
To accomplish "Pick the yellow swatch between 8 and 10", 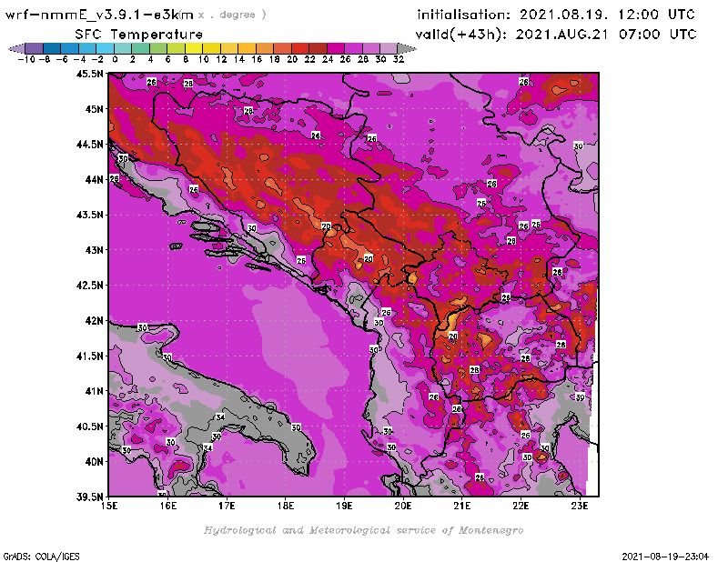I will [194, 48].
